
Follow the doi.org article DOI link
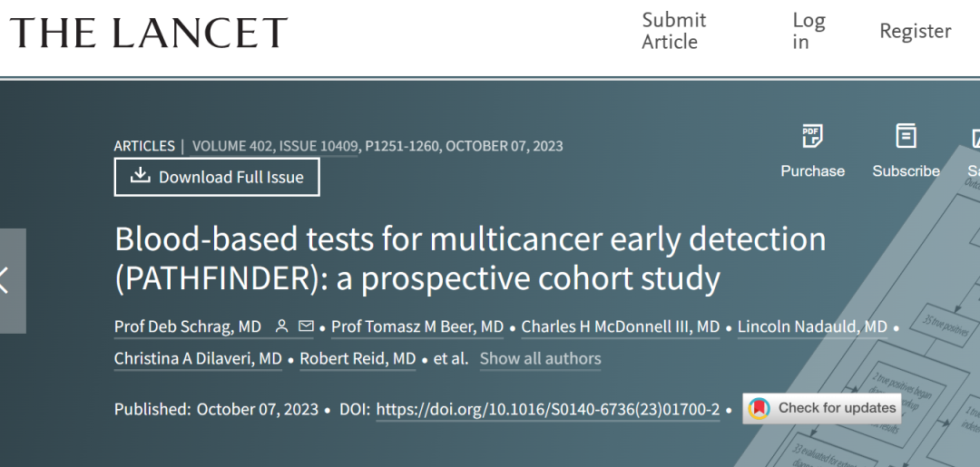[547, 409]
